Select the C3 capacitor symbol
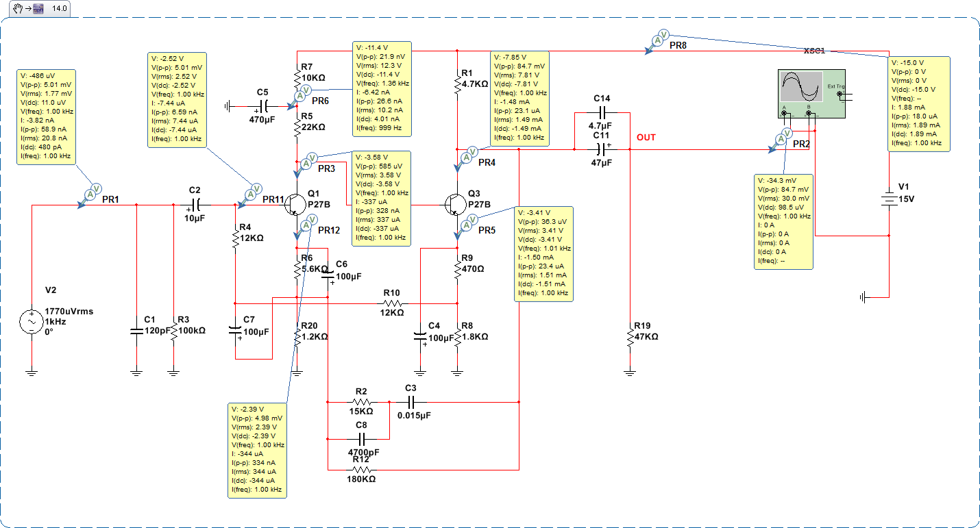This screenshot has height=528, width=980. [x=411, y=401]
